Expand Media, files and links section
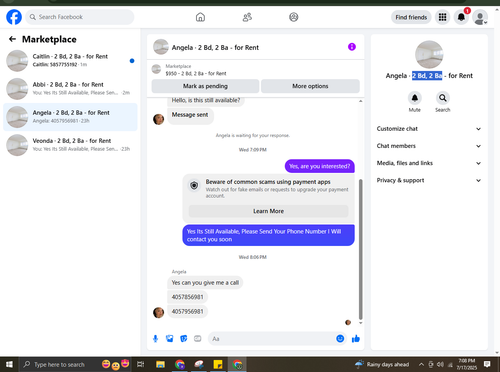The width and height of the screenshot is (500, 372). coord(429,163)
